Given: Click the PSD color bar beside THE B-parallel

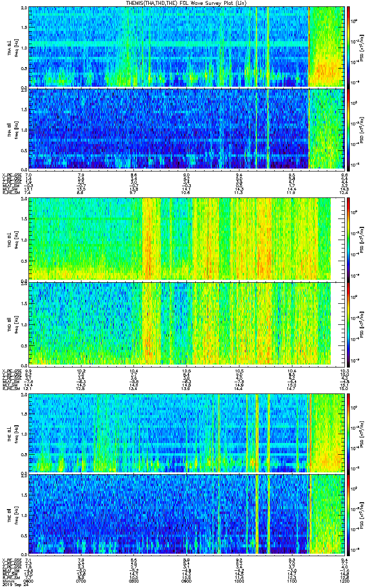Looking at the screenshot, I should 348,515.
